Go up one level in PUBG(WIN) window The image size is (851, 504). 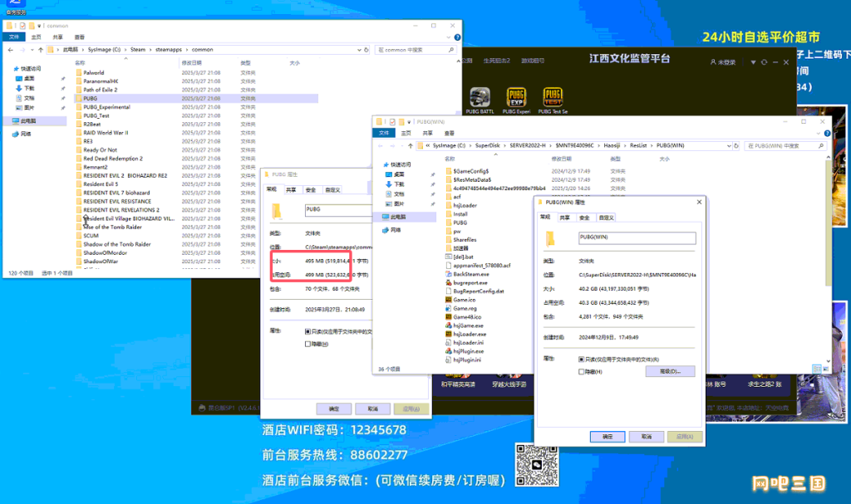pos(411,146)
